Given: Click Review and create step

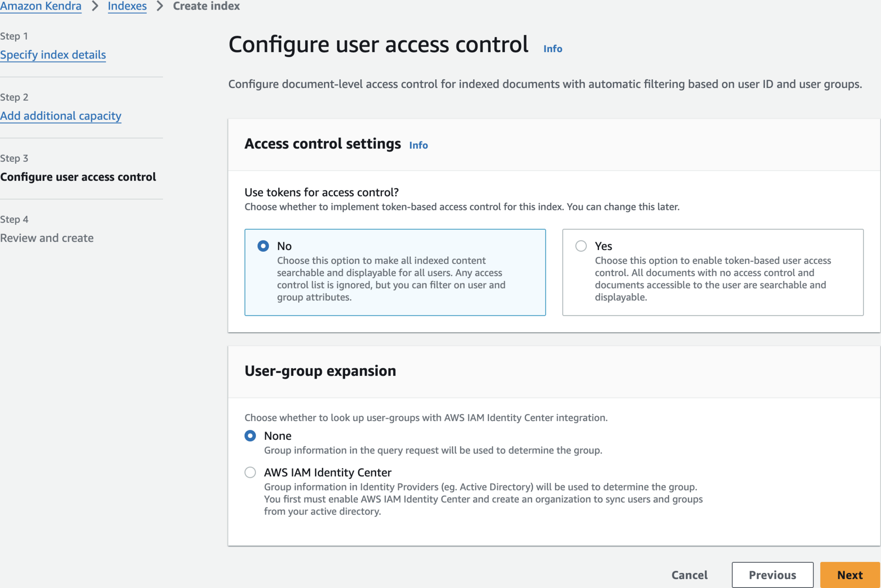Looking at the screenshot, I should tap(47, 238).
